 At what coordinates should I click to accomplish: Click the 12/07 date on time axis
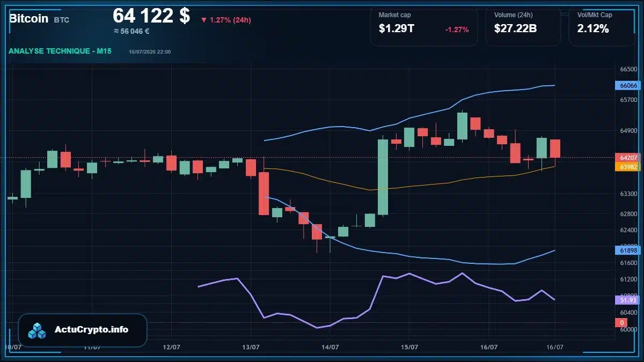[x=171, y=347]
